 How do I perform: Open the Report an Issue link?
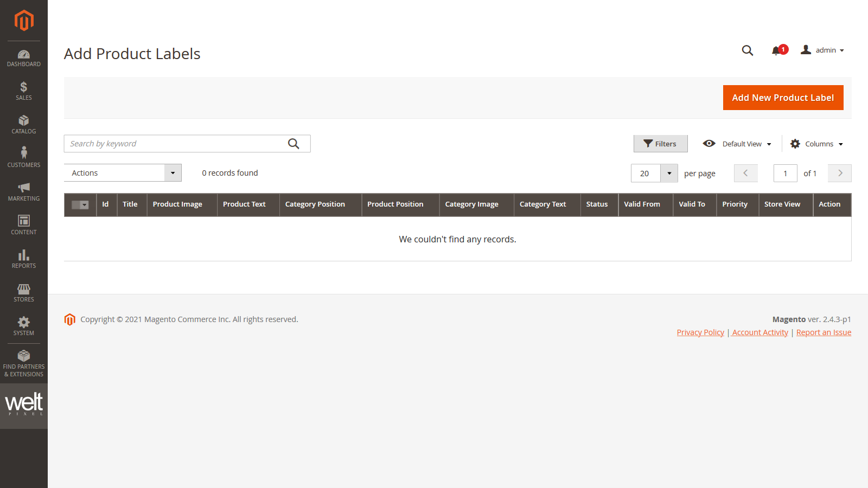point(824,332)
